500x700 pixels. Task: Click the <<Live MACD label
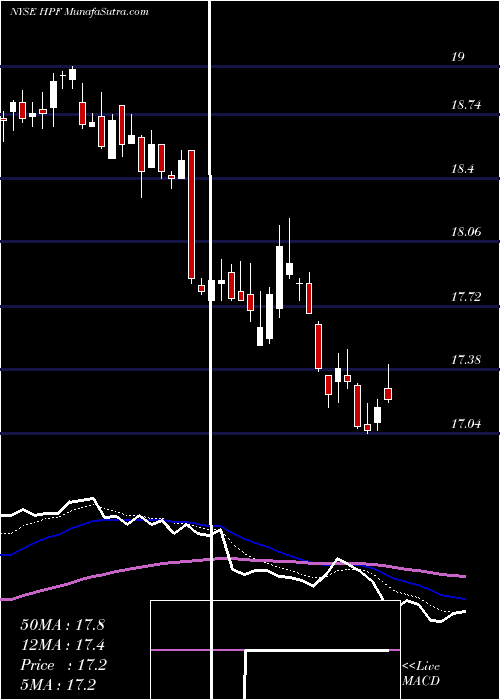coord(421,673)
